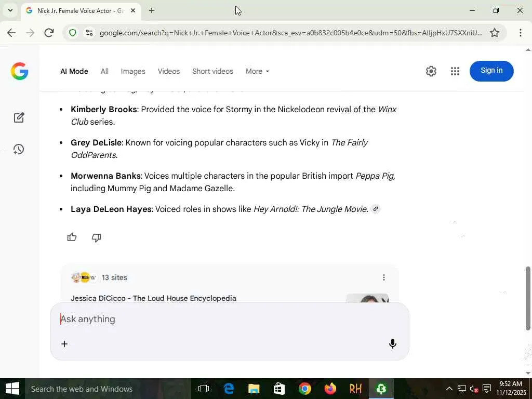Reload the current page
Screen dimensions: 532x399
(49, 33)
